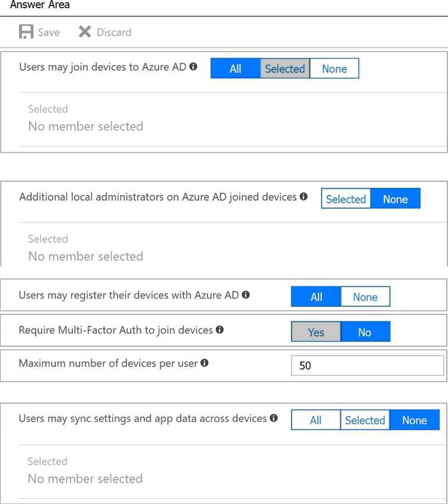Click info icon beside Require Multi-Factor Auth
This screenshot has height=504, width=448.
220,330
